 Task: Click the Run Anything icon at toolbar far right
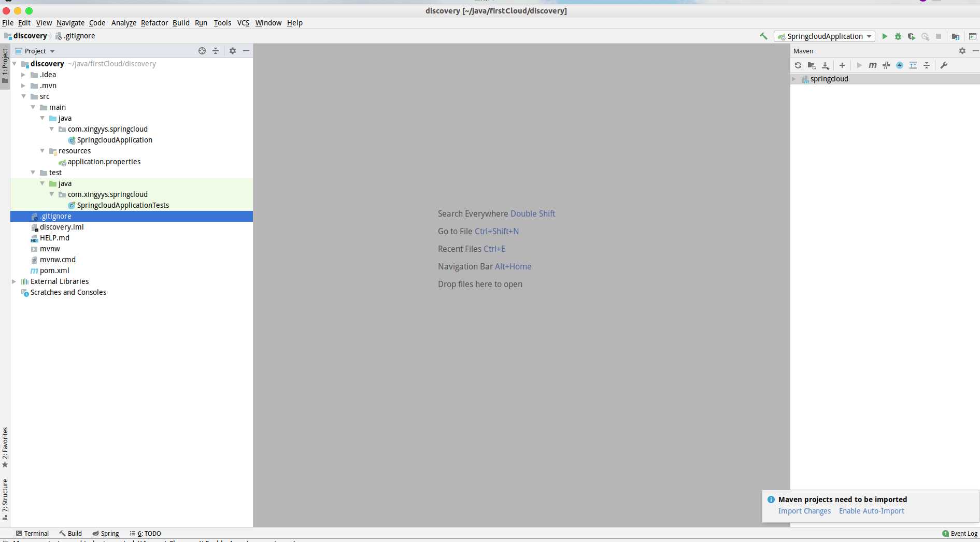973,36
